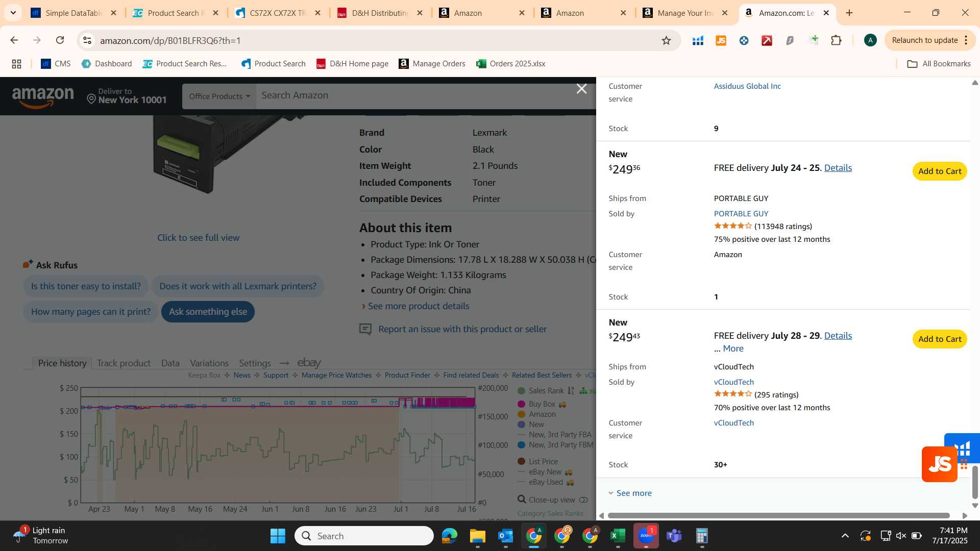
Task: Open the Chrome profile avatar A
Action: point(870,40)
